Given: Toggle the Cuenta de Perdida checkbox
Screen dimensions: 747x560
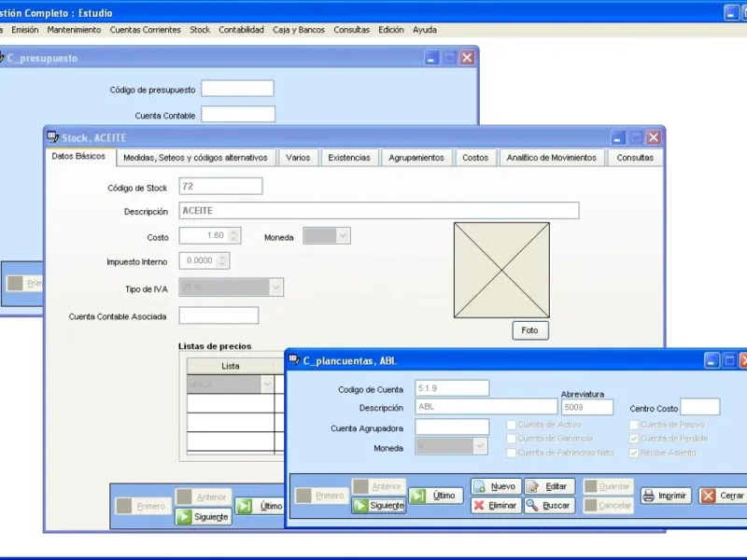Looking at the screenshot, I should pos(634,439).
